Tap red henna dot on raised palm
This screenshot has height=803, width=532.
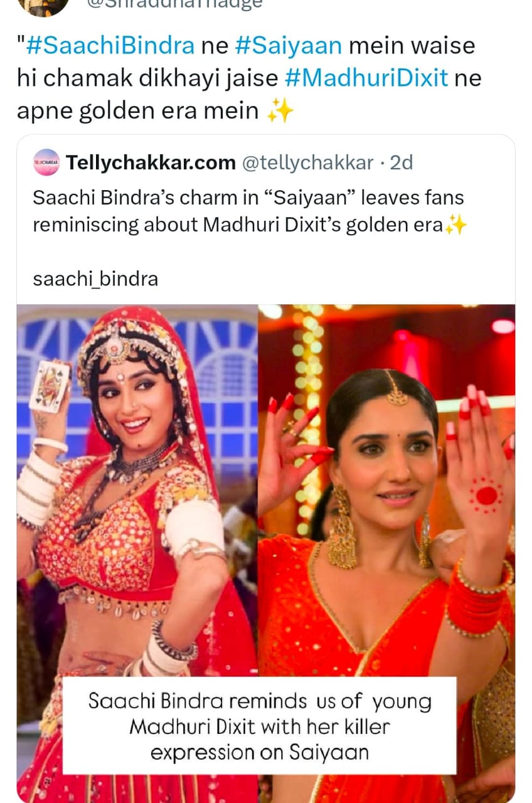click(486, 495)
